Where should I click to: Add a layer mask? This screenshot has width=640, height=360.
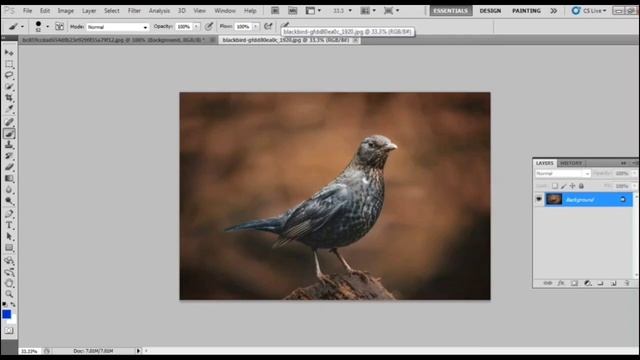(x=574, y=283)
